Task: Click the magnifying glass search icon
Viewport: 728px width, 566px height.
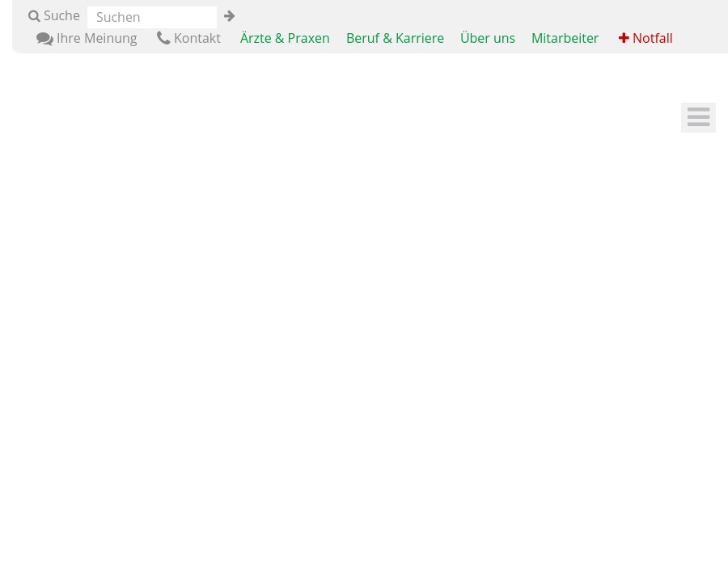Action: (34, 16)
